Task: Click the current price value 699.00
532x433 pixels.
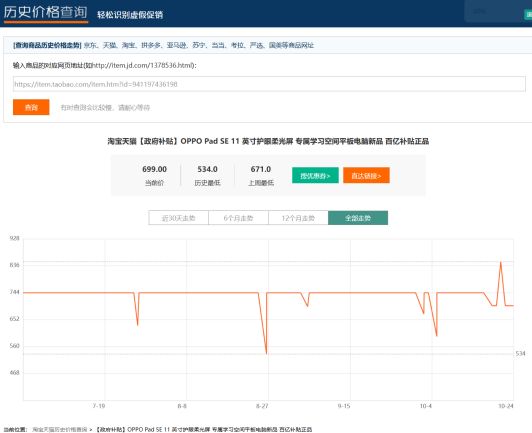Action: point(154,169)
